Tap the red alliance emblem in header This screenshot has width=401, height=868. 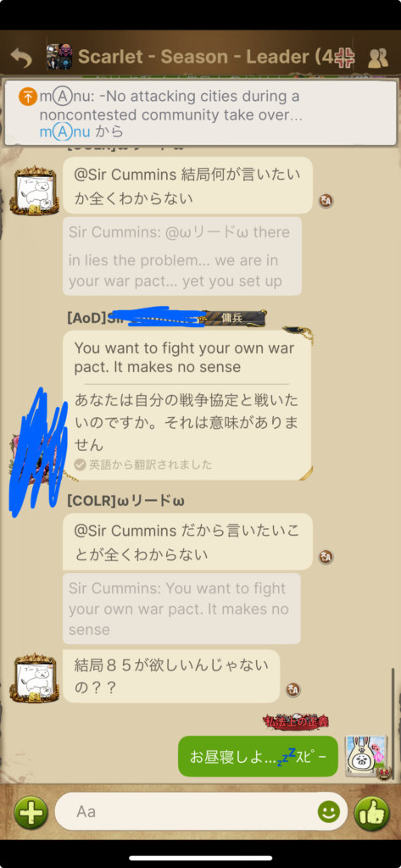click(344, 58)
